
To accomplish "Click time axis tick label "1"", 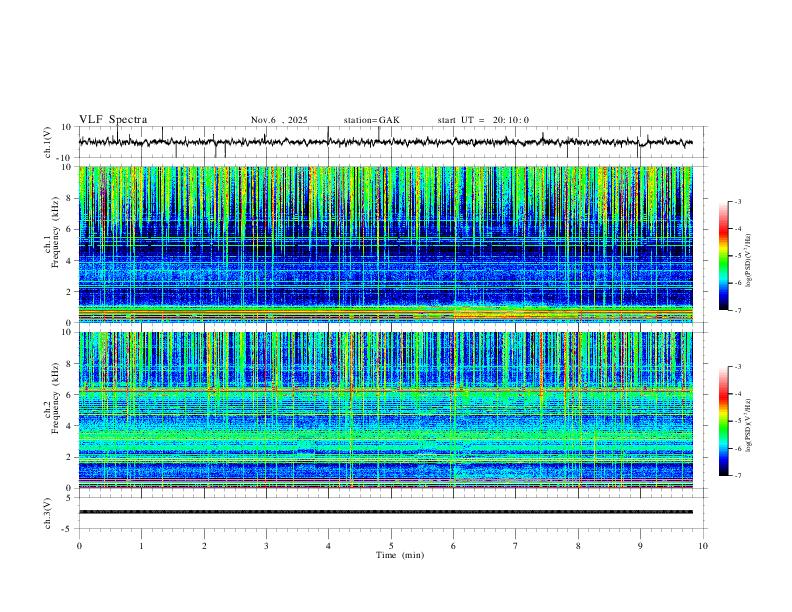I will pyautogui.click(x=141, y=546).
